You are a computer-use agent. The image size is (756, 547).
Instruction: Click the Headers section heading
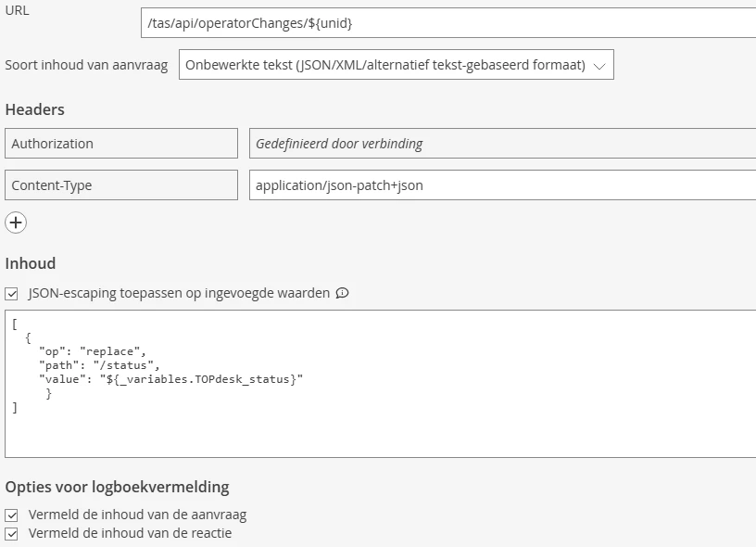tap(35, 109)
